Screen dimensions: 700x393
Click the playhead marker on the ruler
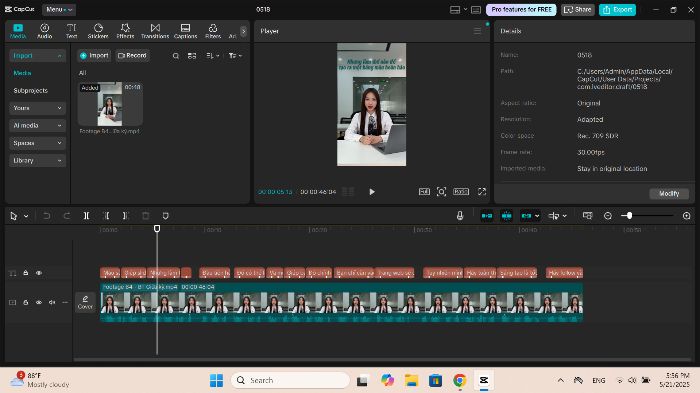[157, 229]
